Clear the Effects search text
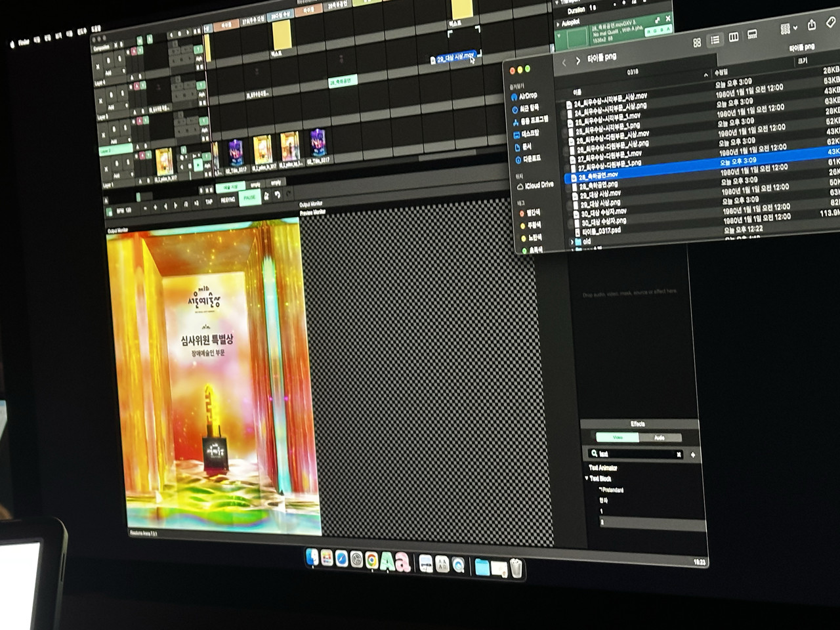Viewport: 840px width, 630px height. 679,454
